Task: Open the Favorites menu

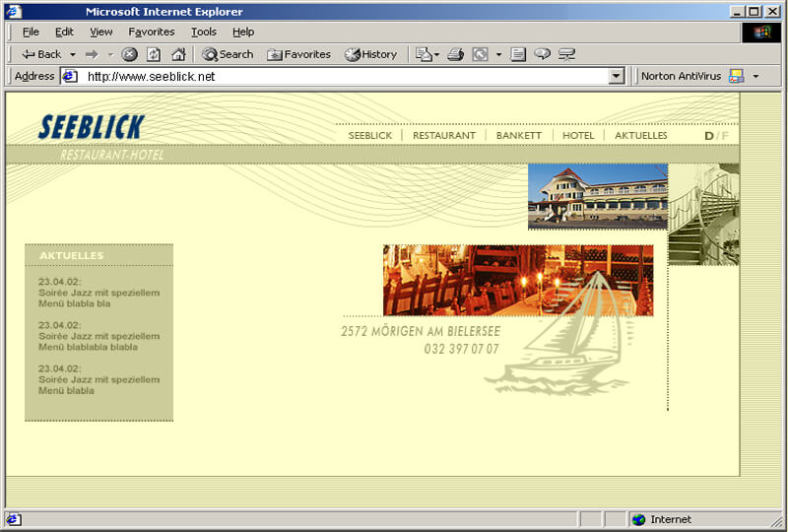Action: tap(152, 32)
